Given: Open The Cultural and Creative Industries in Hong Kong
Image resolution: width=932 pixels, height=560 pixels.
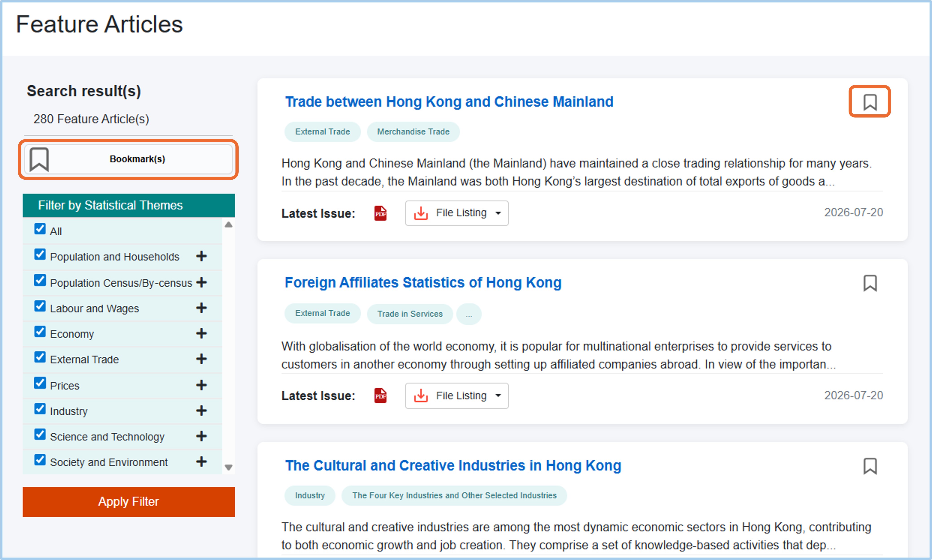Looking at the screenshot, I should [x=453, y=466].
